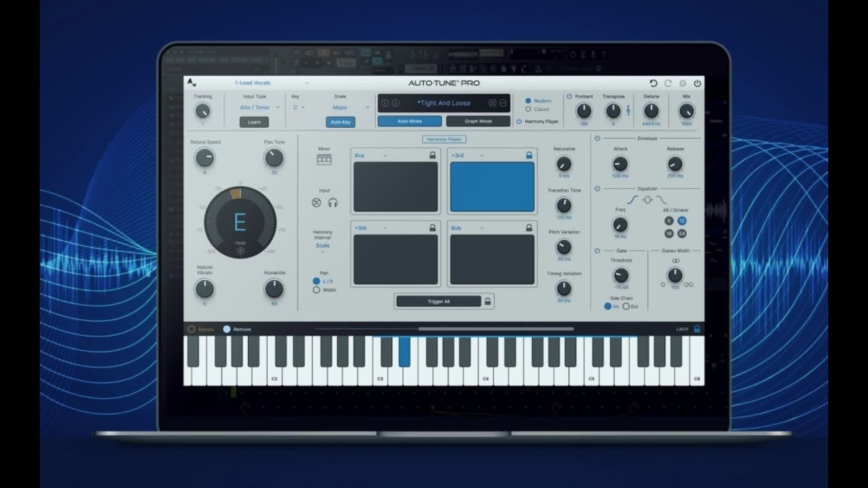Switch to Auto Mode

410,121
